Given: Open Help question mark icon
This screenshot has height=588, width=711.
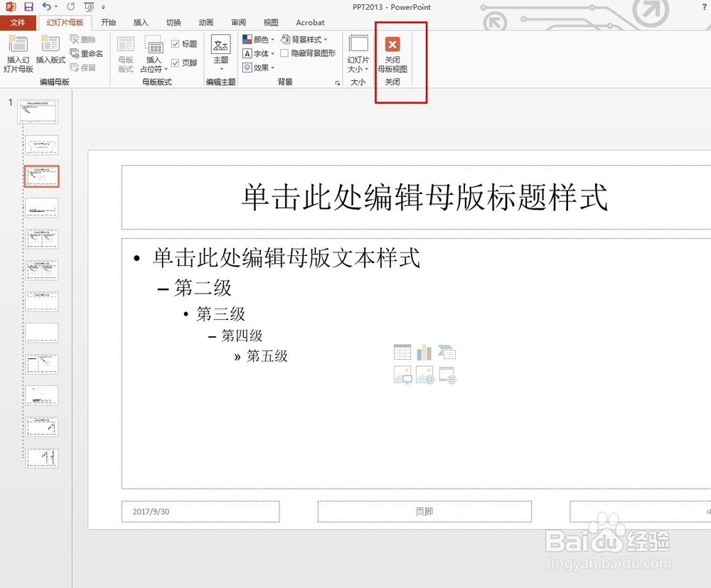Looking at the screenshot, I should [x=704, y=7].
